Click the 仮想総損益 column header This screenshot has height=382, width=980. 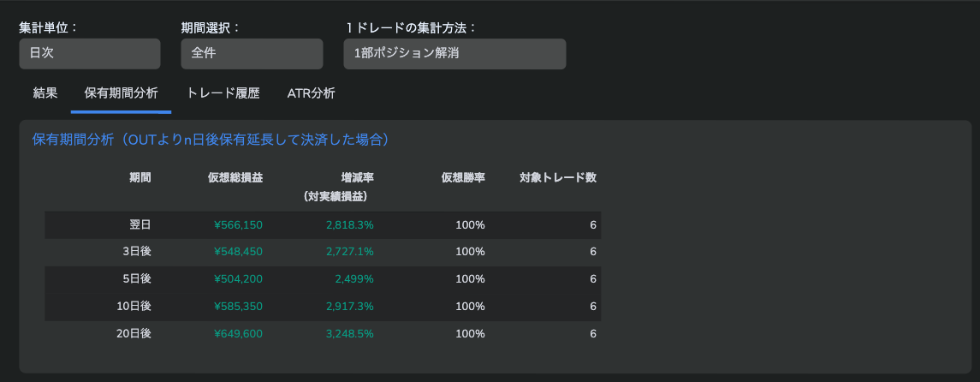235,177
